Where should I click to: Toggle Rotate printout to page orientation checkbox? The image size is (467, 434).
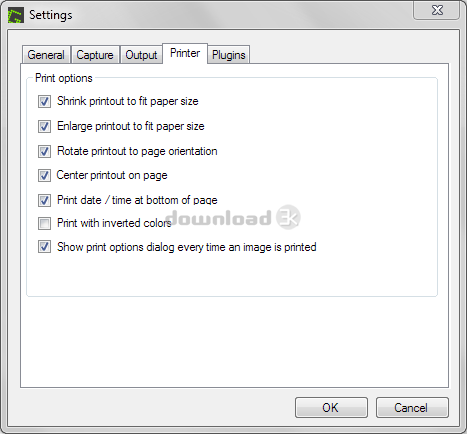click(44, 151)
